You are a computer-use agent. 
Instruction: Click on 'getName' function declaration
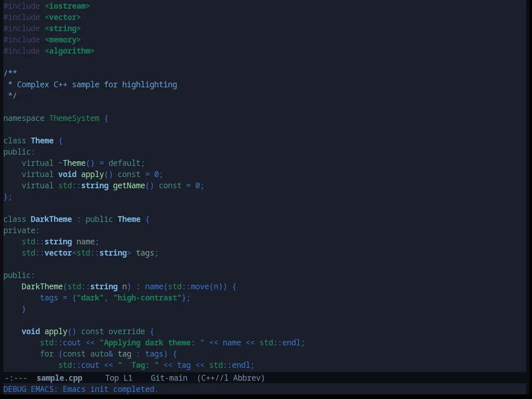[x=129, y=185]
